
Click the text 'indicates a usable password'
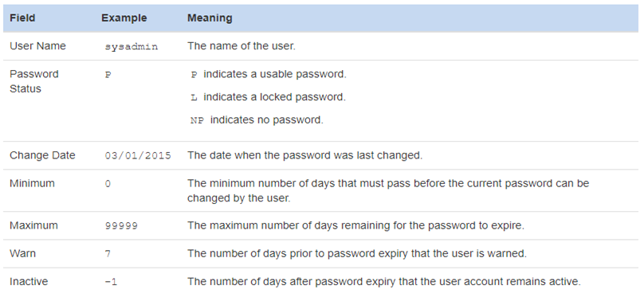coord(275,74)
